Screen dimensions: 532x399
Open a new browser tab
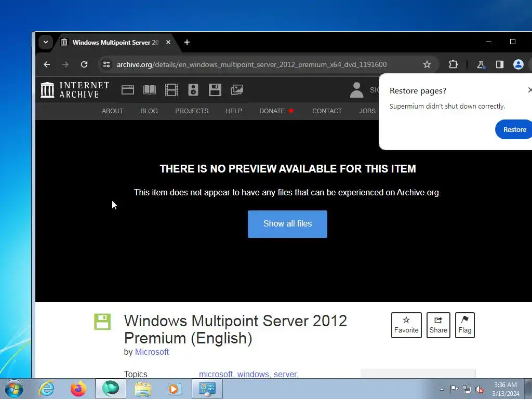[187, 42]
